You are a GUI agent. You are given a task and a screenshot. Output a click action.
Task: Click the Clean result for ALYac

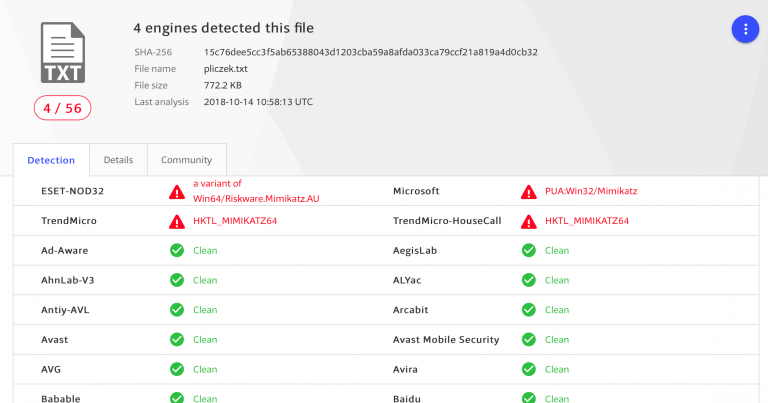(x=557, y=280)
